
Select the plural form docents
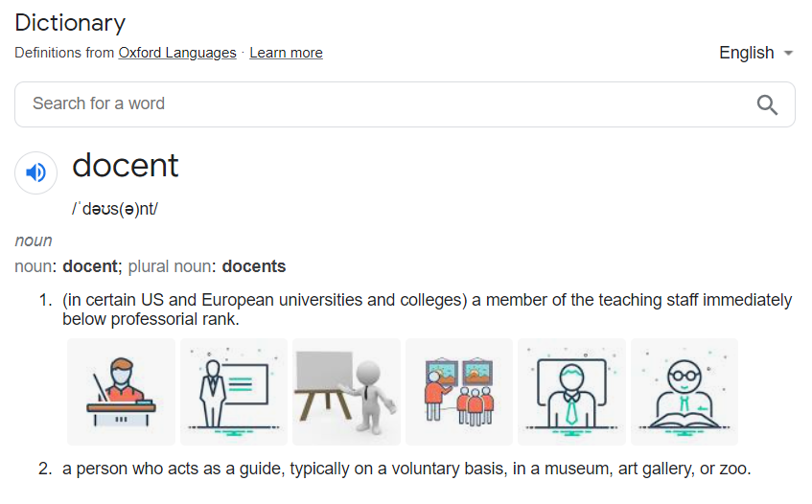pyautogui.click(x=254, y=266)
